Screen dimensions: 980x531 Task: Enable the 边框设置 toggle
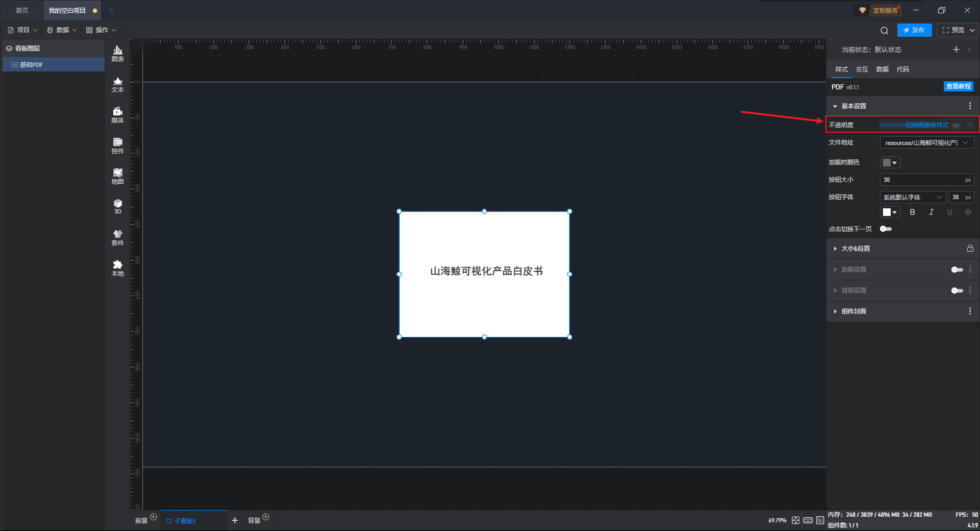[957, 269]
